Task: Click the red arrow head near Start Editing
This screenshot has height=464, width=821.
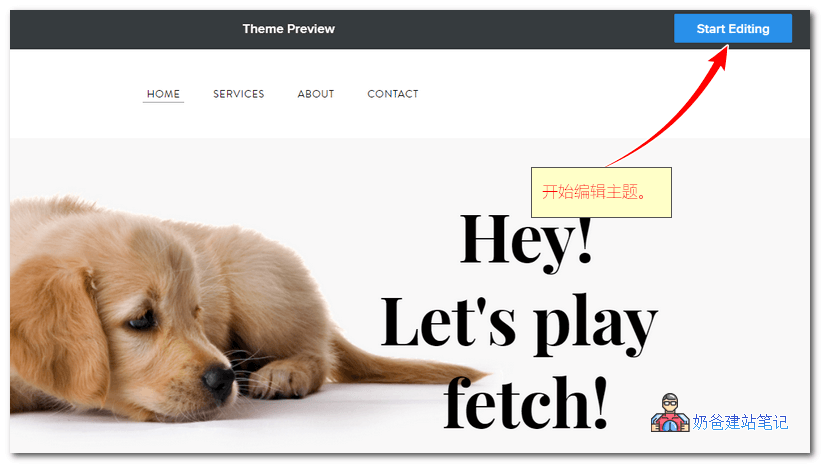Action: (x=721, y=56)
